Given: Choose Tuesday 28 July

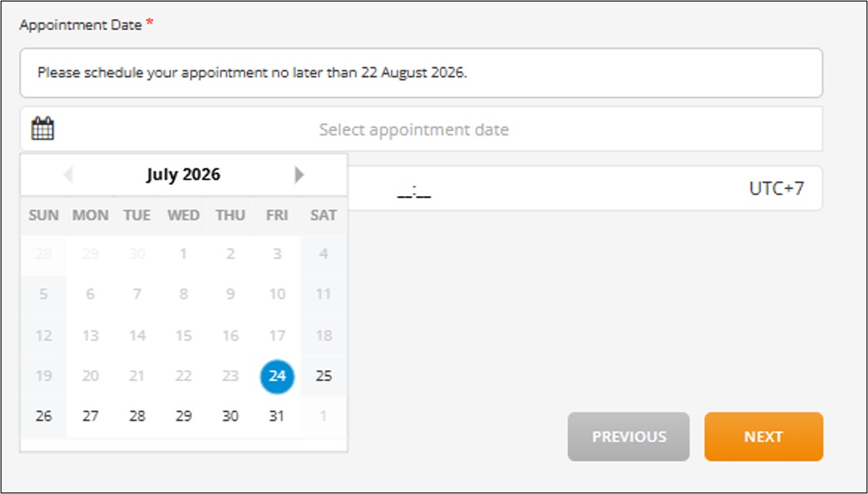Looking at the screenshot, I should (x=137, y=416).
